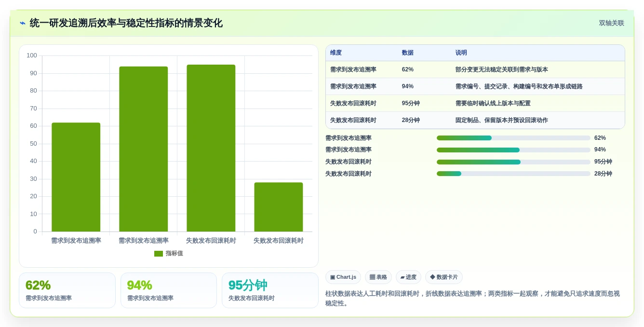Select the Chart.js tag

coord(343,277)
